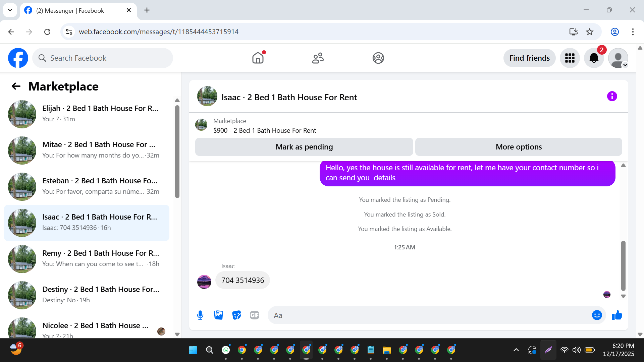Open the GIF picker
Image resolution: width=644 pixels, height=362 pixels.
(255, 315)
